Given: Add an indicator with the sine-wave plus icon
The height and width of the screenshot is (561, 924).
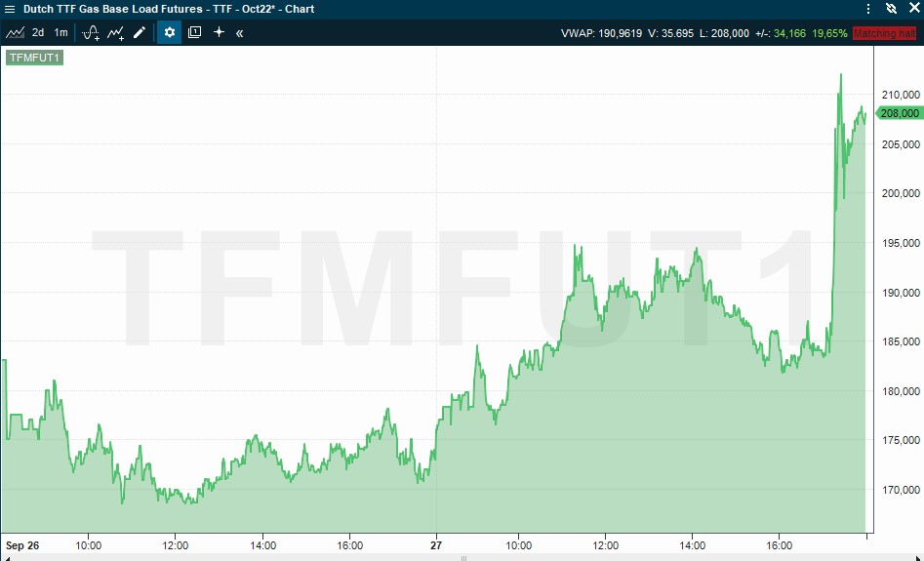Looking at the screenshot, I should 91,32.
